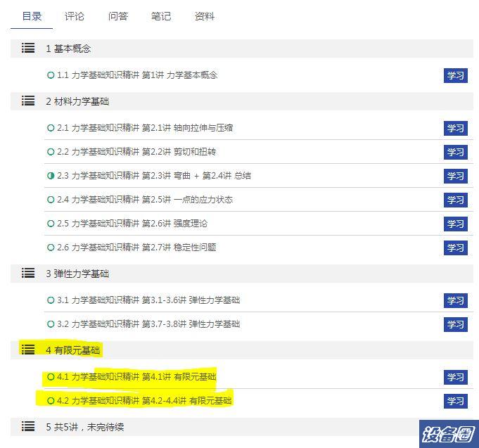Image resolution: width=479 pixels, height=448 pixels.
Task: Open the 资料 tab
Action: click(x=205, y=16)
